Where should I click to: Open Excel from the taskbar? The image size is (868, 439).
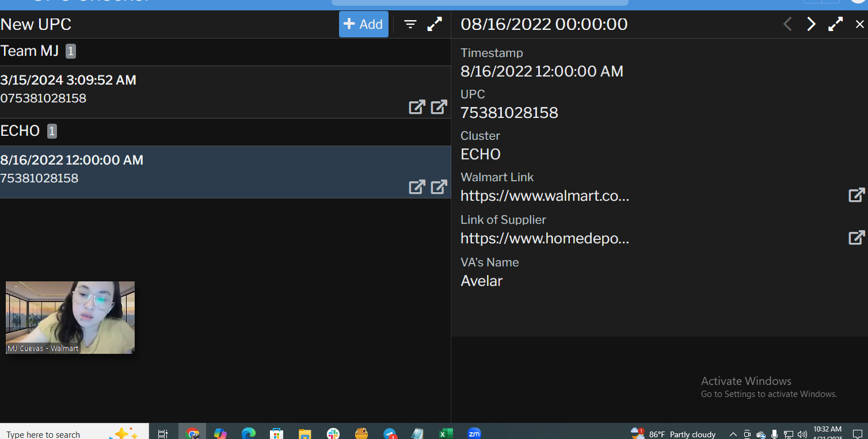[x=446, y=434]
